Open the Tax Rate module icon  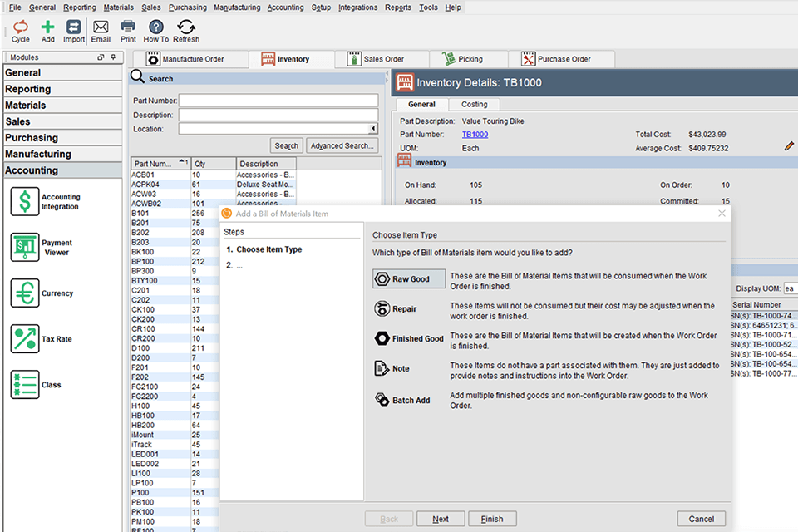pos(25,339)
